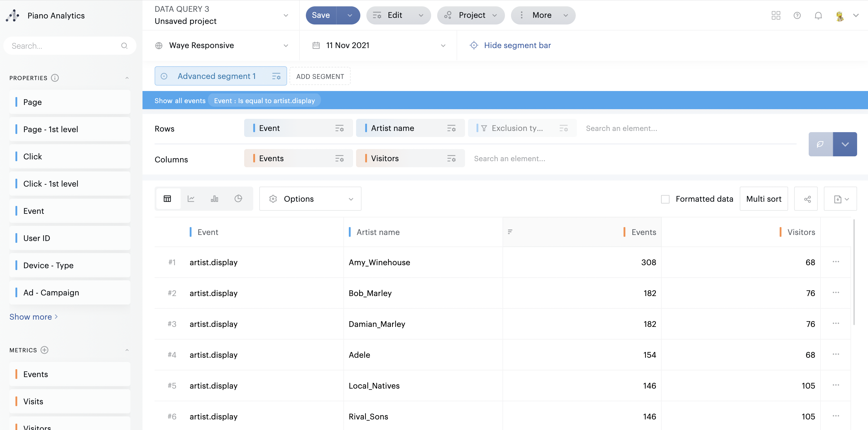Screen dimensions: 868x430
Task: Click the Multi sort button
Action: [763, 199]
